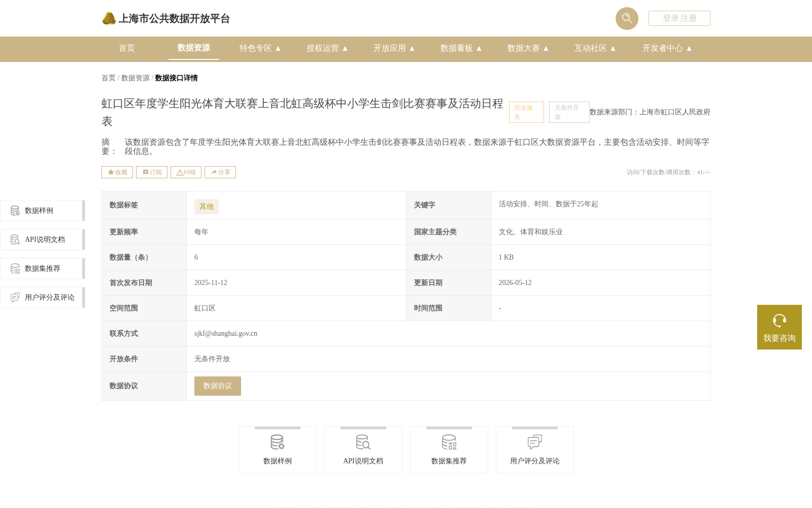The width and height of the screenshot is (812, 508).
Task: Click 数据来源部门 source department text
Action: [650, 112]
